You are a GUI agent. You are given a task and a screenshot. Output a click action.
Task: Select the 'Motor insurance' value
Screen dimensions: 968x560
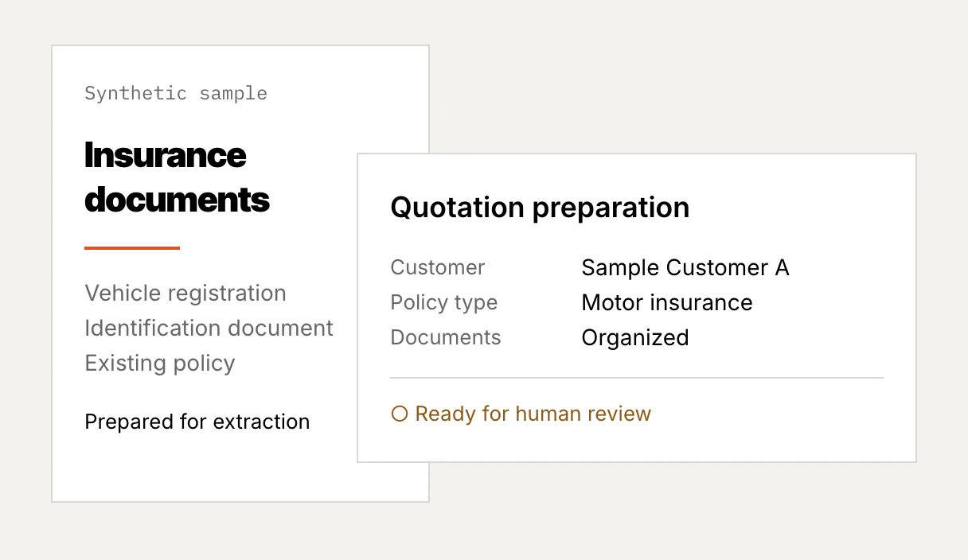[x=667, y=303]
